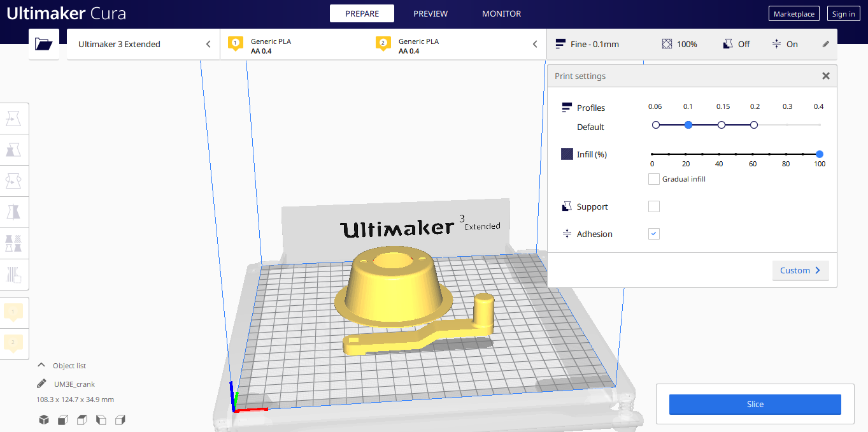
Task: Expand the Ultimaker 3 Extended printer selector
Action: click(143, 44)
